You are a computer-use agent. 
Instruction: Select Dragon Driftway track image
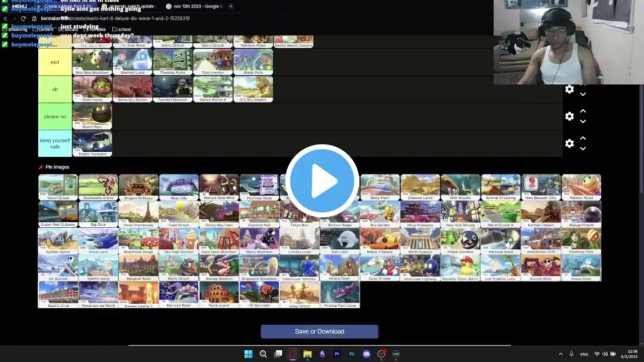(138, 187)
